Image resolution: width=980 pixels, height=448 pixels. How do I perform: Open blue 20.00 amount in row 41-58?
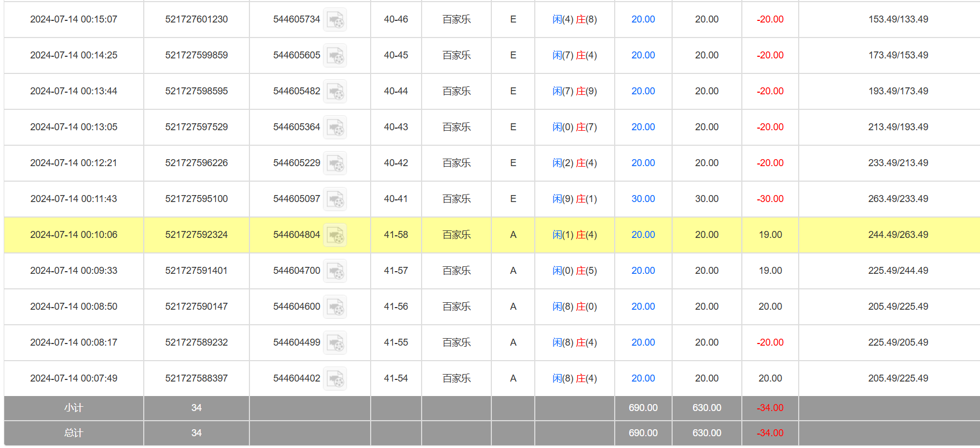(x=643, y=235)
